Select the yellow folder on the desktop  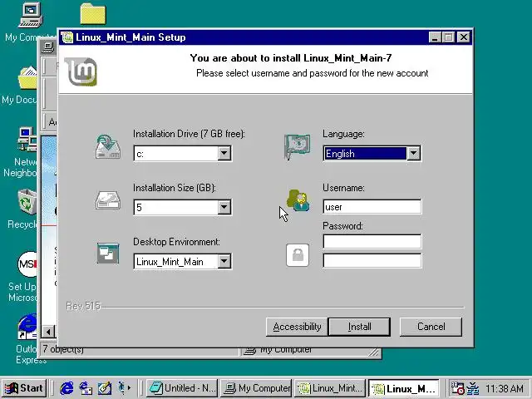coord(93,14)
